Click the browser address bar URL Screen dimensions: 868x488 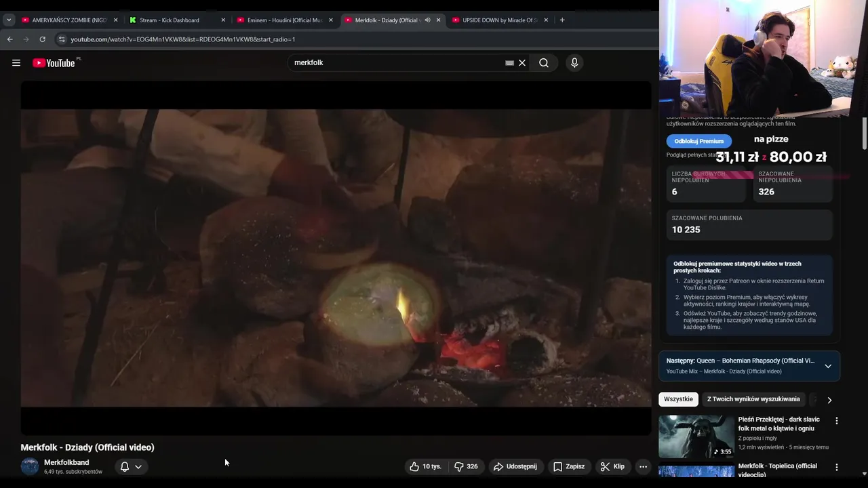[183, 39]
